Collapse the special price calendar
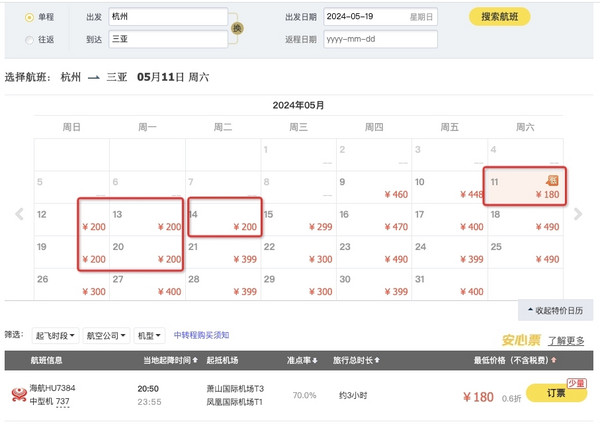The image size is (600, 426). pyautogui.click(x=555, y=310)
